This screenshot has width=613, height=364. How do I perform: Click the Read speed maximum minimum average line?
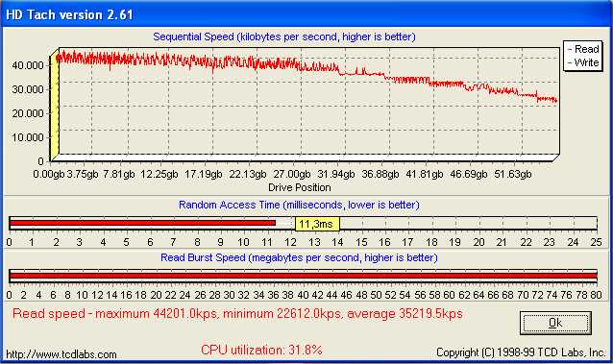237,313
